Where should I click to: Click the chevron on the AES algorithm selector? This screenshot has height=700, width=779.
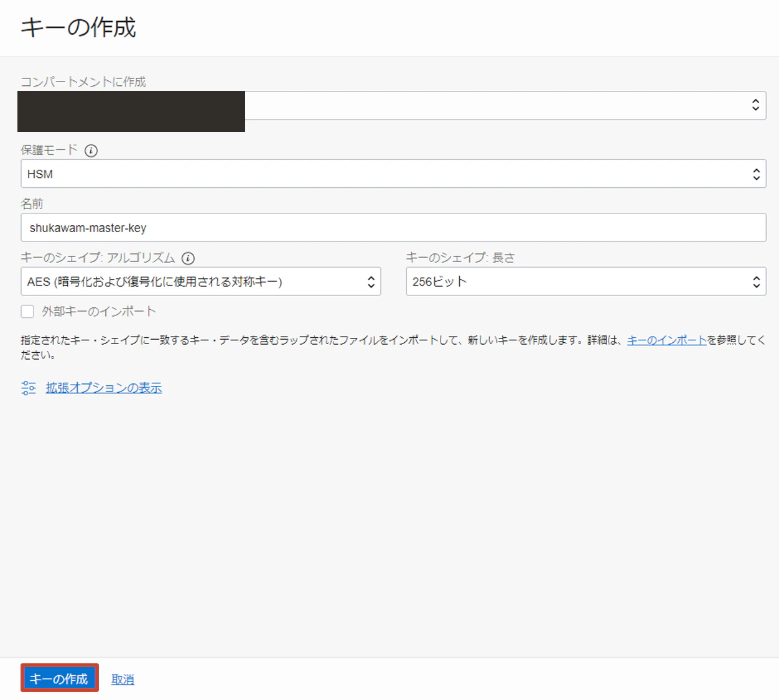tap(371, 281)
